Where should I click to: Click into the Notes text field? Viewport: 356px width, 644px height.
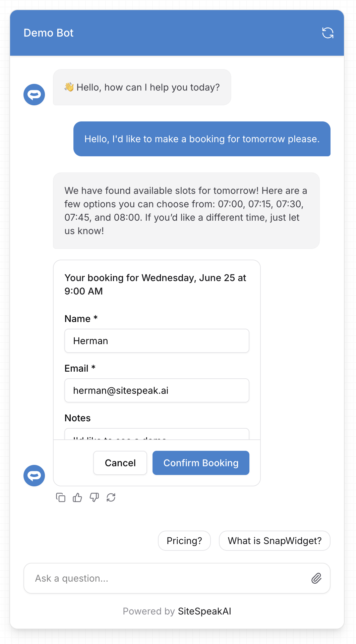pyautogui.click(x=157, y=434)
